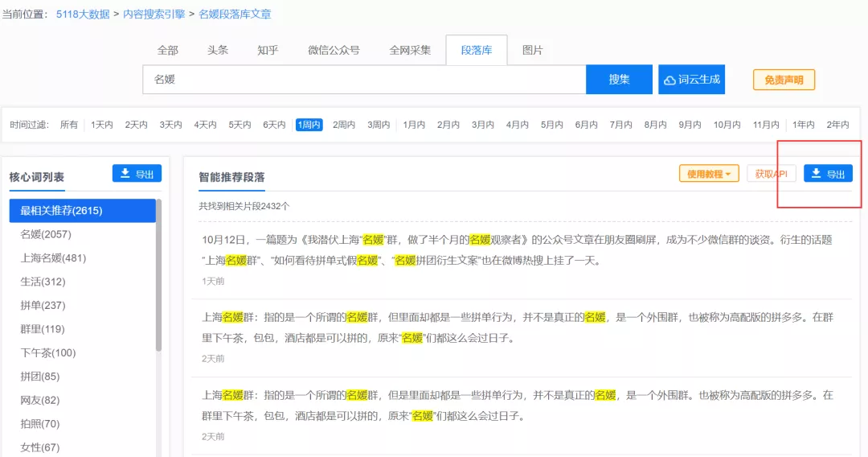
Task: Open the 免责声明 notice
Action: (784, 80)
